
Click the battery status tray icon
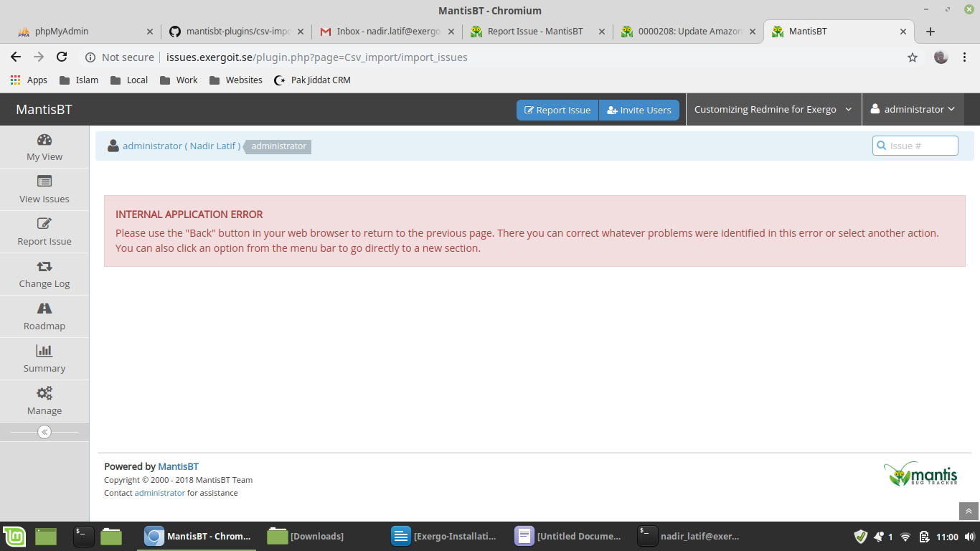[924, 536]
